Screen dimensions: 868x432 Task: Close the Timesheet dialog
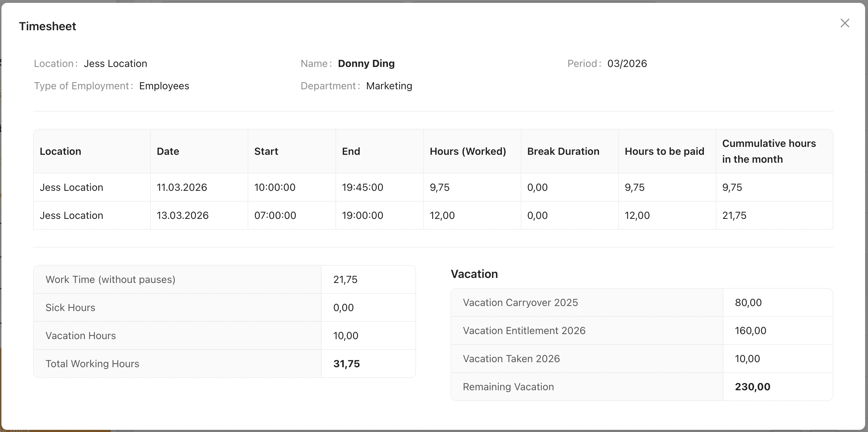845,23
